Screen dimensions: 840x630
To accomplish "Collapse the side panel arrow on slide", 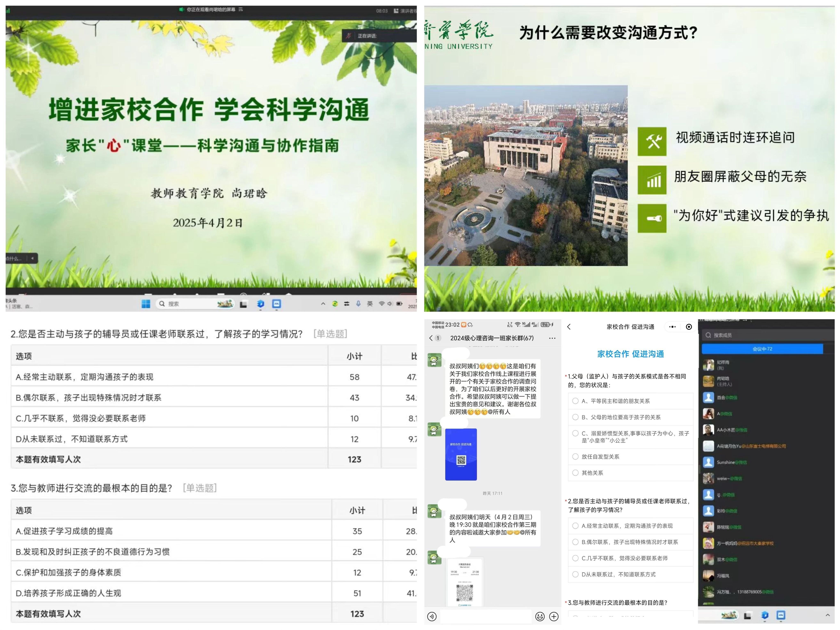I will [33, 258].
